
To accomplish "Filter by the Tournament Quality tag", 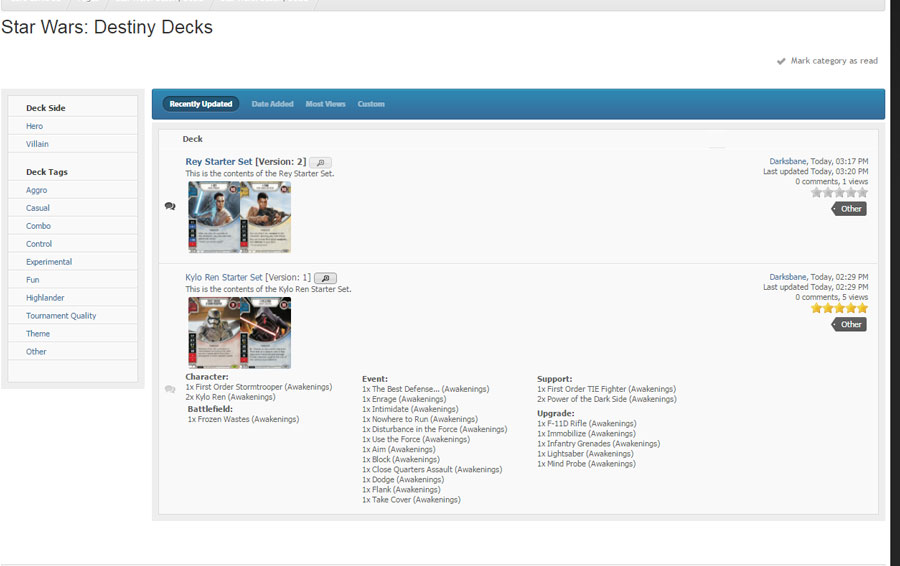I will pyautogui.click(x=61, y=316).
